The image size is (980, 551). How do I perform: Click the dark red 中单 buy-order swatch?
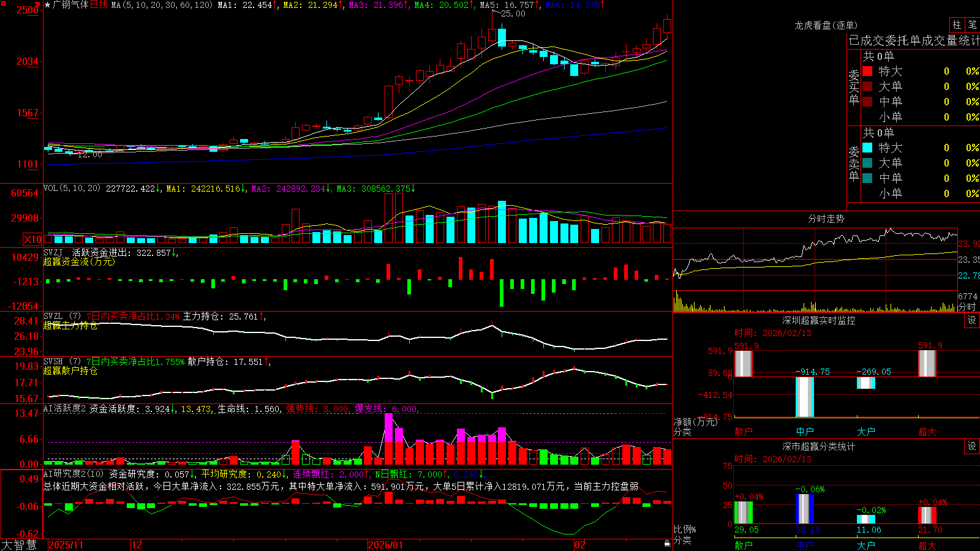coord(867,102)
